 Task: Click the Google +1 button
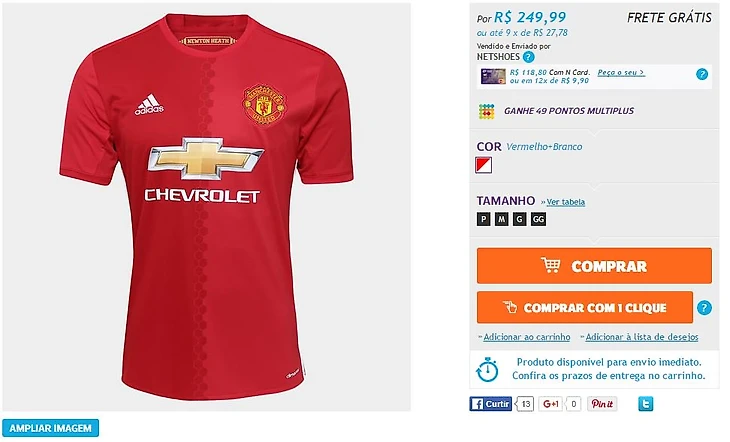[x=551, y=404]
